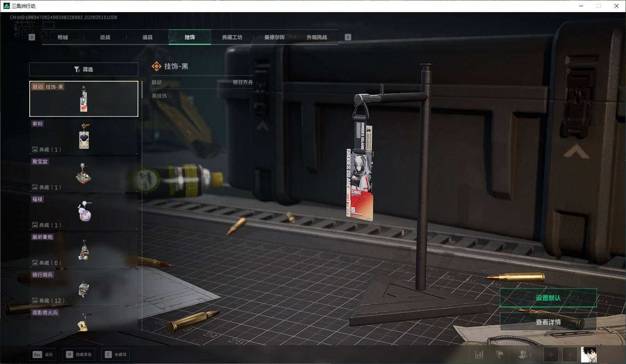Click the second plus teammate slot

(x=570, y=355)
